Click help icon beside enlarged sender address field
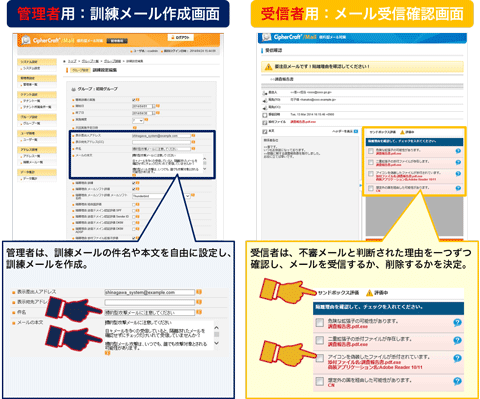480x399 pixels. tap(199, 292)
